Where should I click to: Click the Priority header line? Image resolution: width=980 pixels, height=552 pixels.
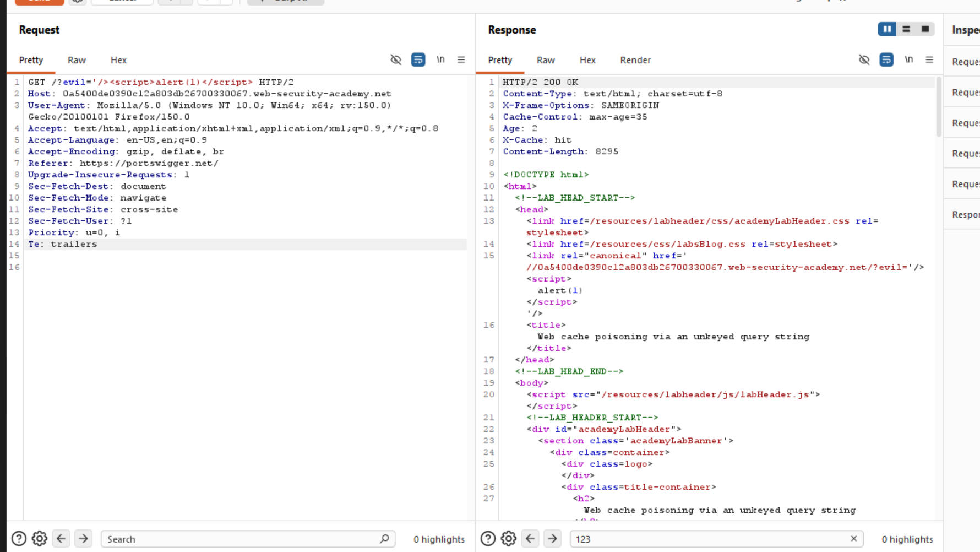(x=74, y=232)
